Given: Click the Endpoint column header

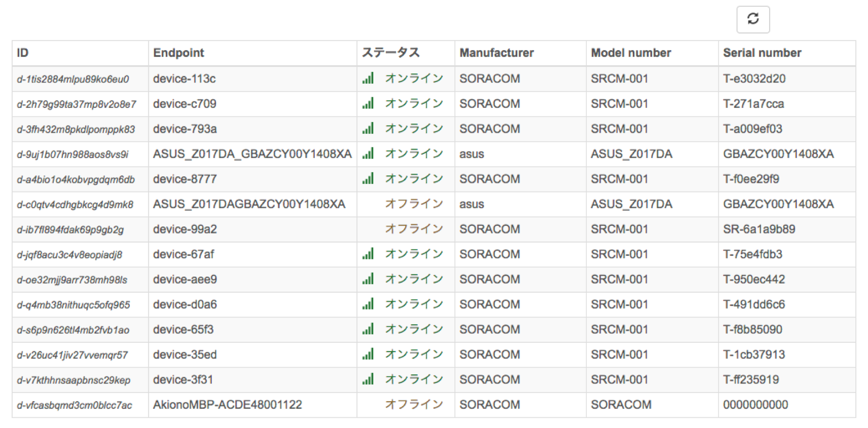Looking at the screenshot, I should pos(252,53).
